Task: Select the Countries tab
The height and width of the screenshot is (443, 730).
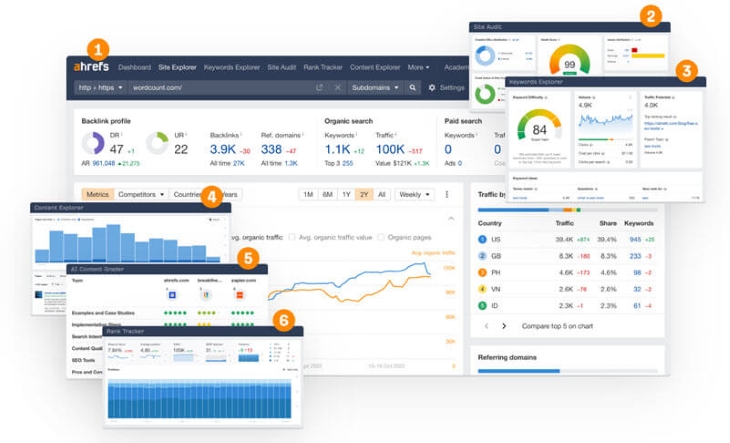Action: point(187,195)
